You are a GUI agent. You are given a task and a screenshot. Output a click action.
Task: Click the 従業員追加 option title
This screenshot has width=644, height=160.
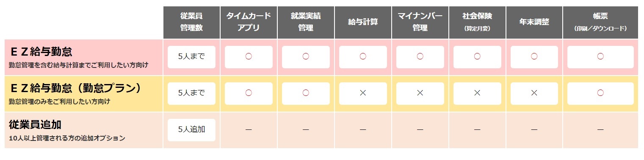coord(35,125)
